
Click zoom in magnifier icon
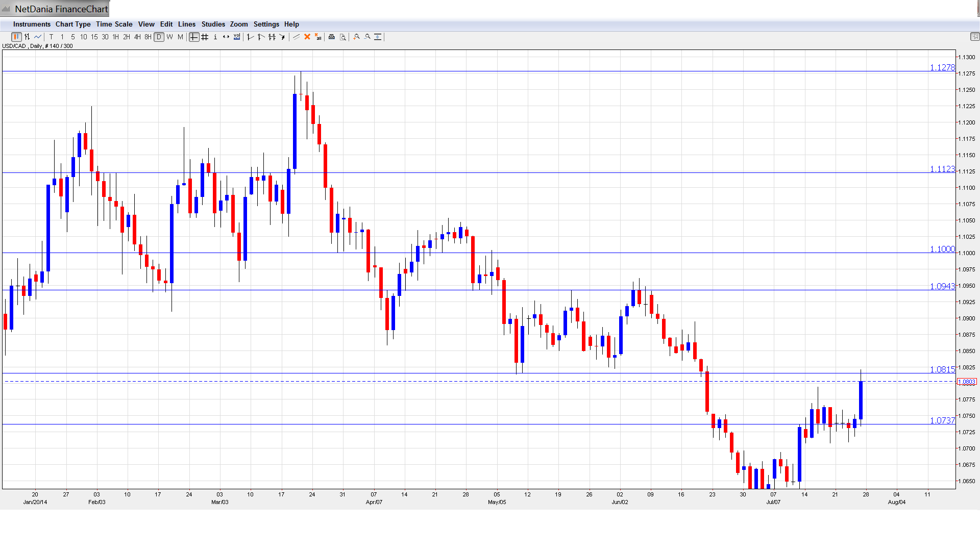357,37
